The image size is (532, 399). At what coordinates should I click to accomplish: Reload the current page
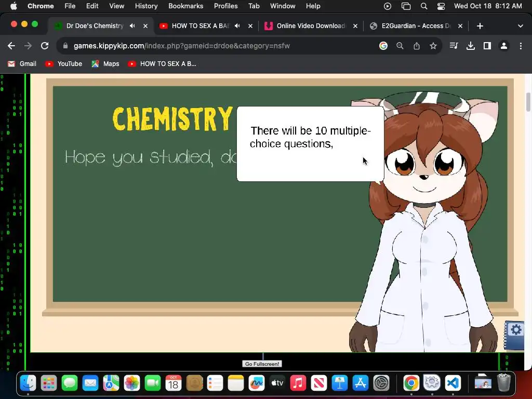click(x=45, y=46)
